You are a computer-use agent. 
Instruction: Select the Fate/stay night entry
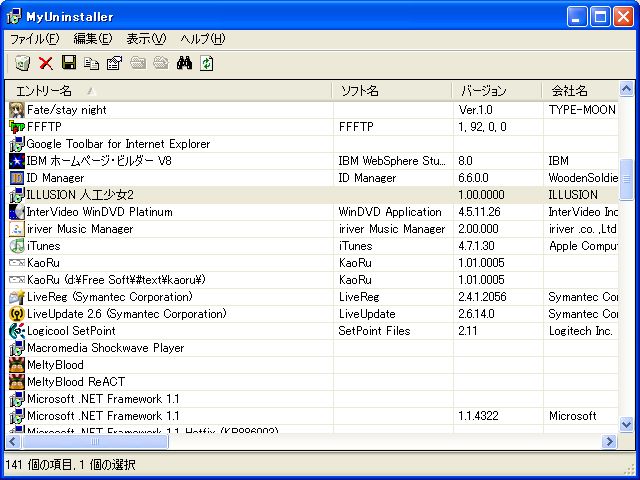pos(67,110)
